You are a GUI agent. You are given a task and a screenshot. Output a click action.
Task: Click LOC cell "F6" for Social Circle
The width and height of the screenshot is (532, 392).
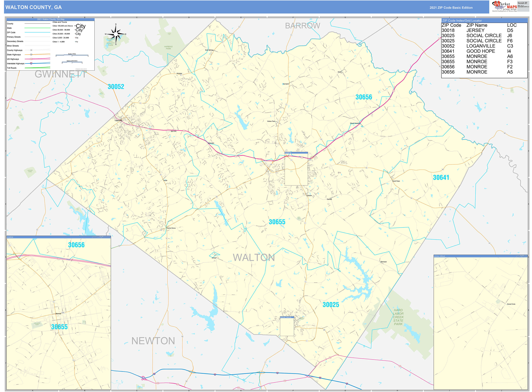click(x=510, y=41)
